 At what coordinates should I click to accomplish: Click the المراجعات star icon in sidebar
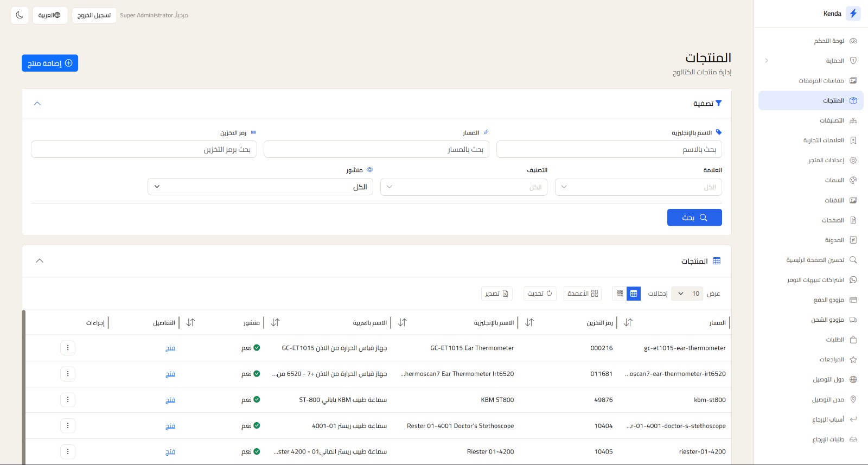pos(853,359)
